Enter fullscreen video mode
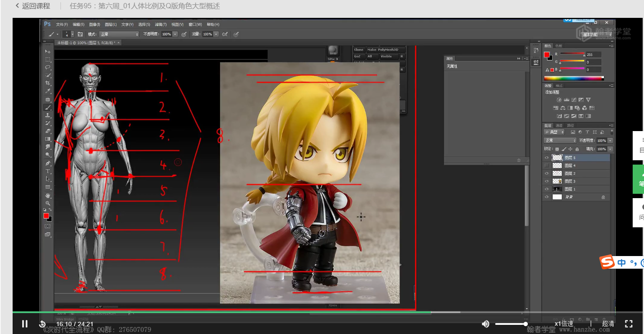 click(x=628, y=324)
